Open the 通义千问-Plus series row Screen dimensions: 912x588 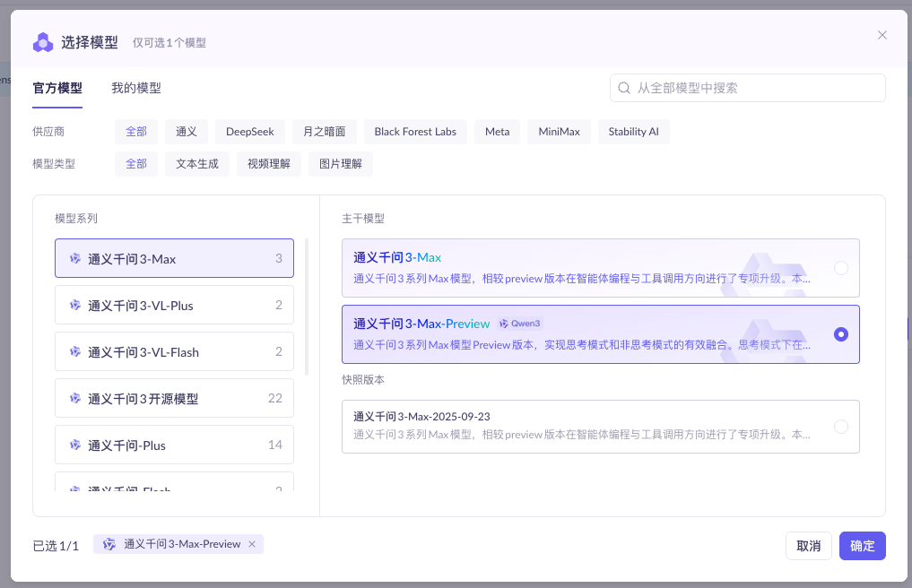tap(174, 445)
